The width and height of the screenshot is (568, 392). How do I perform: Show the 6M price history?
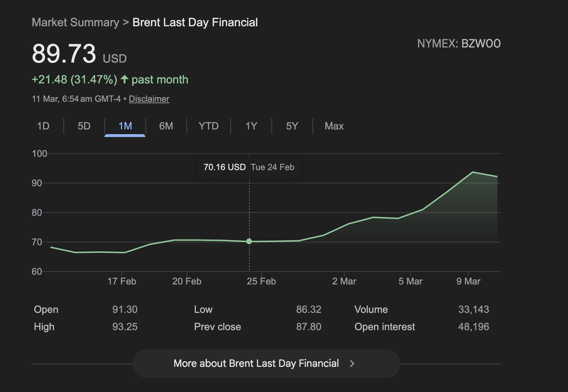point(166,126)
